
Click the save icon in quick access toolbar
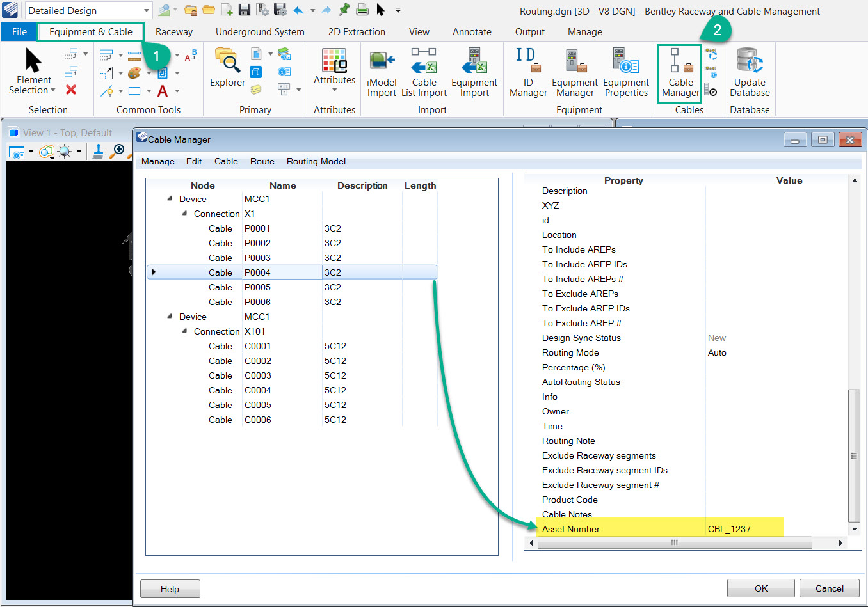click(x=245, y=10)
